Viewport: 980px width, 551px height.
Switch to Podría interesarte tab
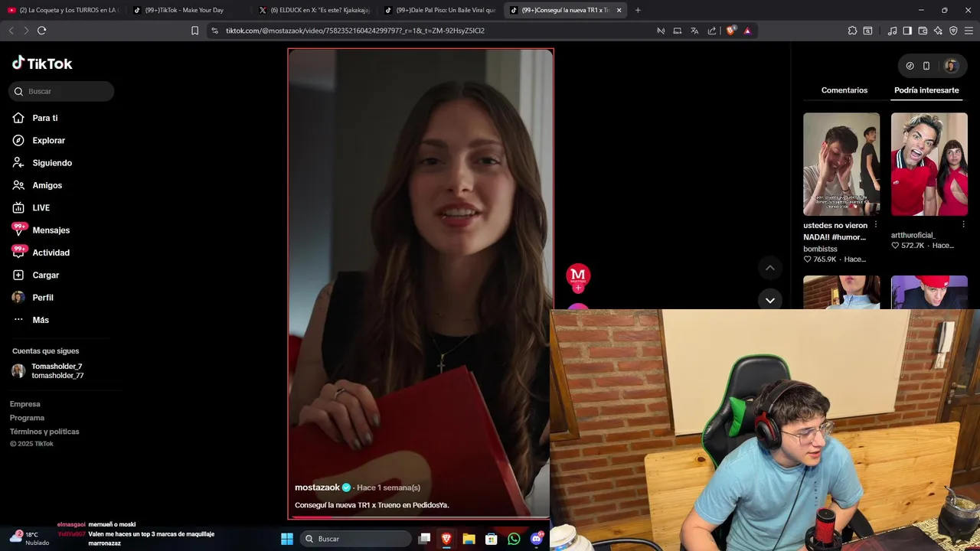click(926, 90)
